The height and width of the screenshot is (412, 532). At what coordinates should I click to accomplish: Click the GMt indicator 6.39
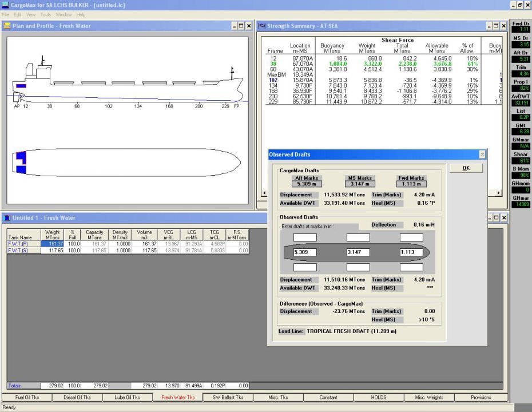coord(521,132)
